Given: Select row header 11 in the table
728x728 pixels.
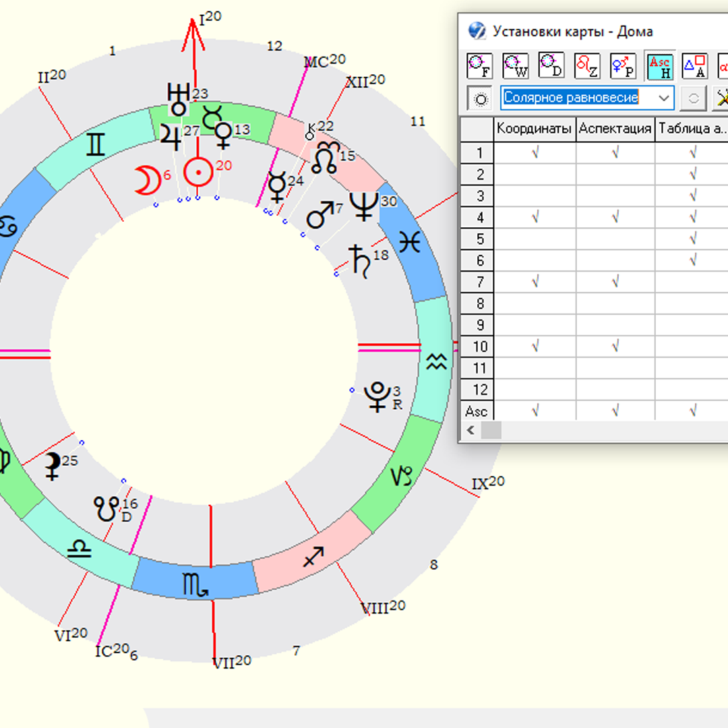Looking at the screenshot, I should click(477, 368).
